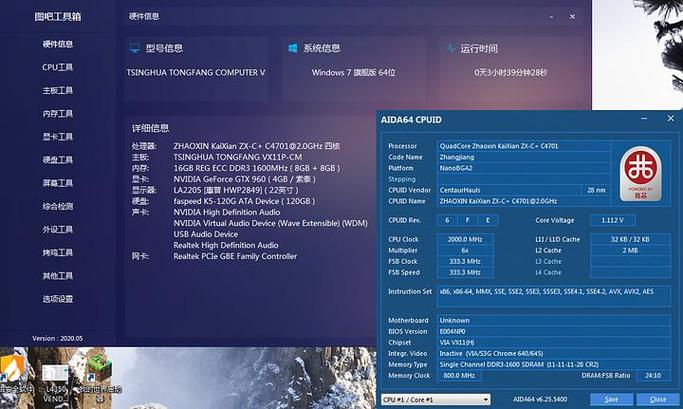Open 综合检测 in the sidebar
This screenshot has height=409, width=683.
(x=57, y=206)
